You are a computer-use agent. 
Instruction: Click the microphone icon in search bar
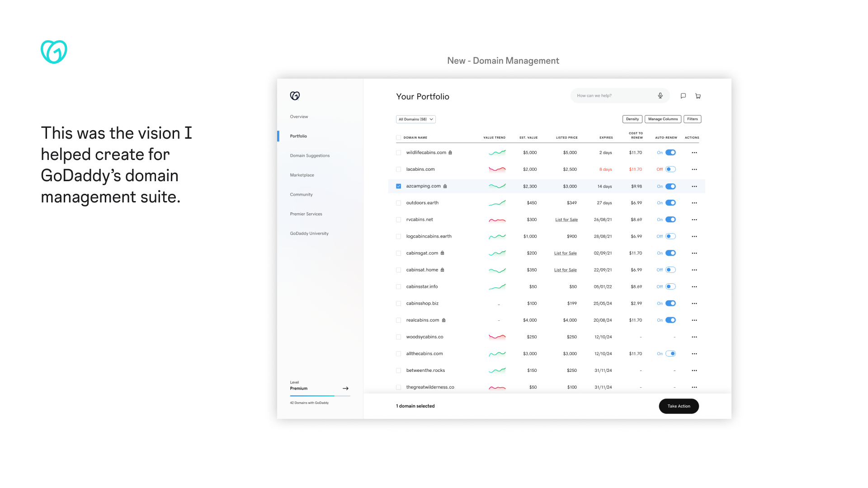(660, 96)
